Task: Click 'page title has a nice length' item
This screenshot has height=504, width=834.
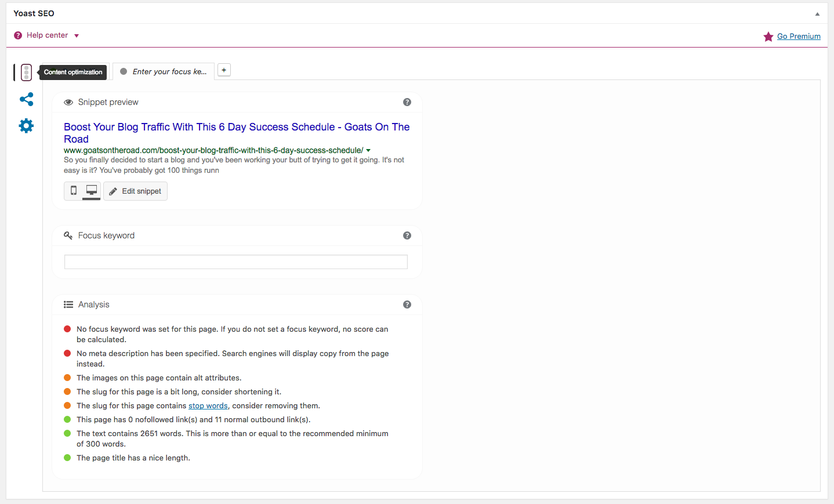Action: (133, 458)
